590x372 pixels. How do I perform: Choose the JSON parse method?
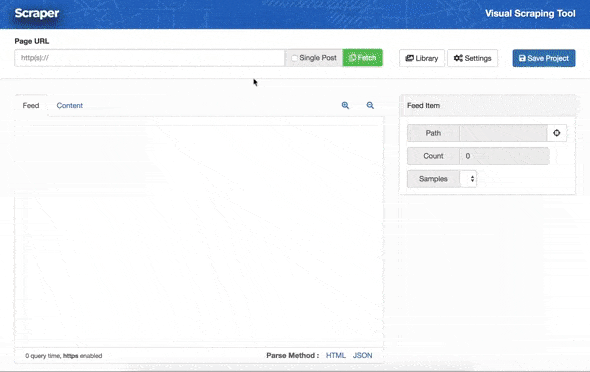(362, 355)
